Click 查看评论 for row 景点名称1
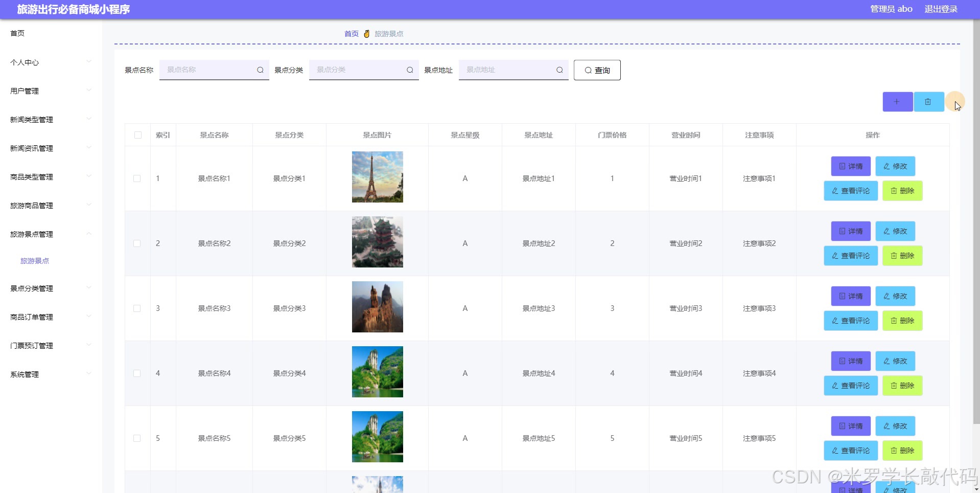 (851, 191)
